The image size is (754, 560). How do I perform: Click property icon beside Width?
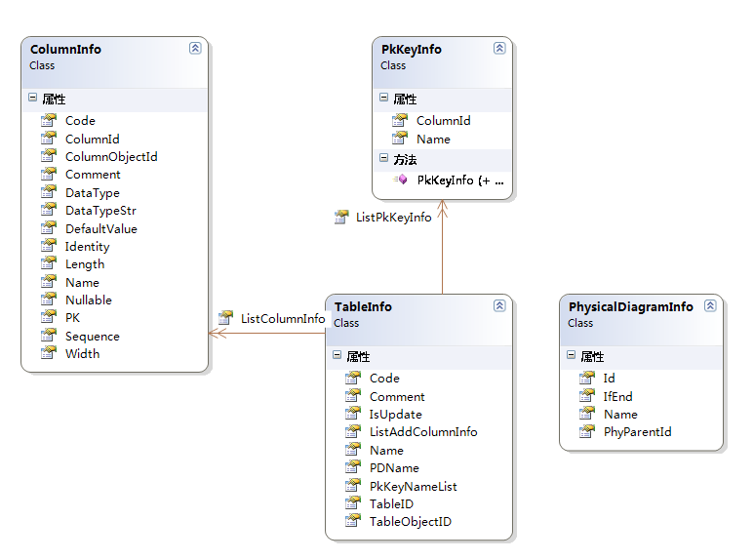point(49,353)
